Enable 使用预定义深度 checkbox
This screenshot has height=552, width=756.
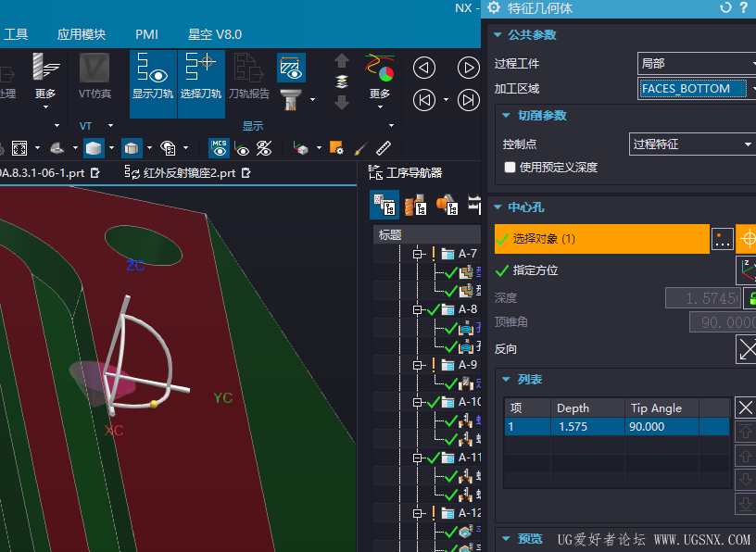coord(510,168)
